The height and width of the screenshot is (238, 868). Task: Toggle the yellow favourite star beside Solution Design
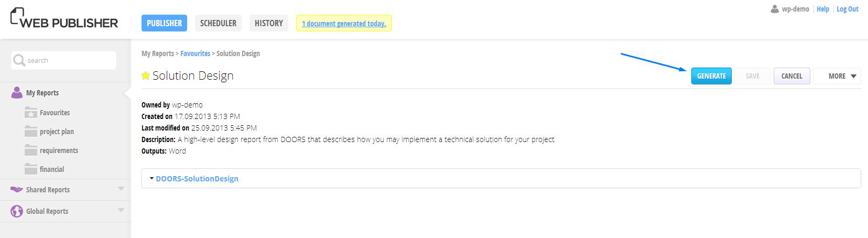pyautogui.click(x=146, y=76)
